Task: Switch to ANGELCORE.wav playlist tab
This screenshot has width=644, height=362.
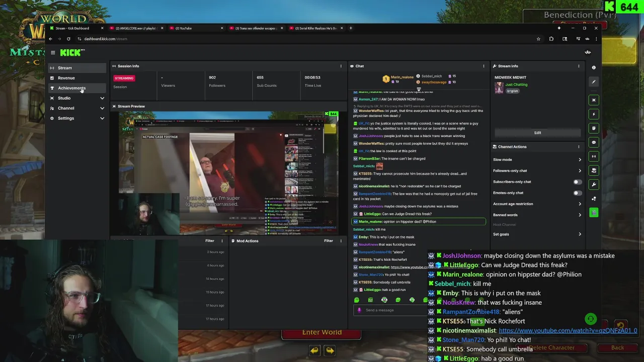Action: coord(136,28)
